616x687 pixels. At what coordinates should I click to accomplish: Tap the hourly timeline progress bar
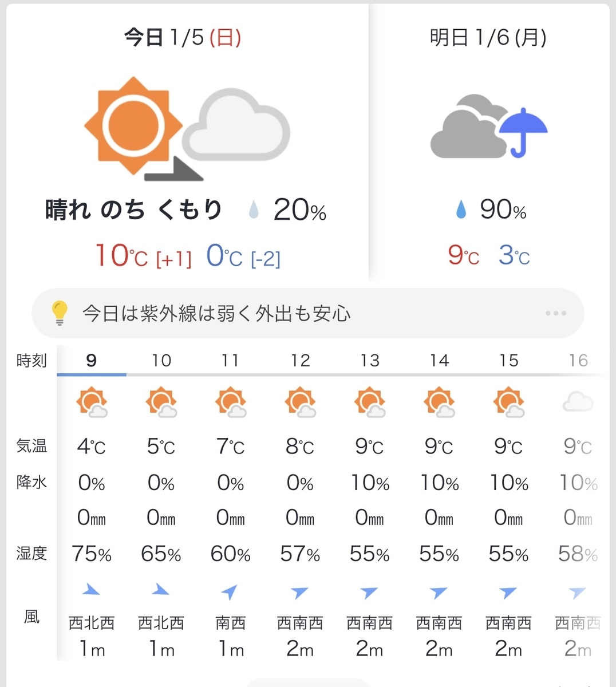pos(332,375)
